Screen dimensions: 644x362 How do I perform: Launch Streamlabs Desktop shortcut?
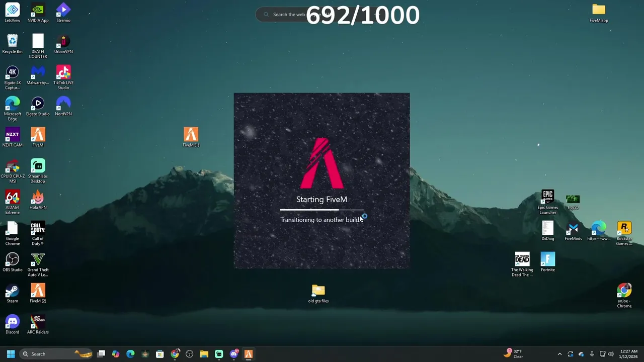coord(38,171)
